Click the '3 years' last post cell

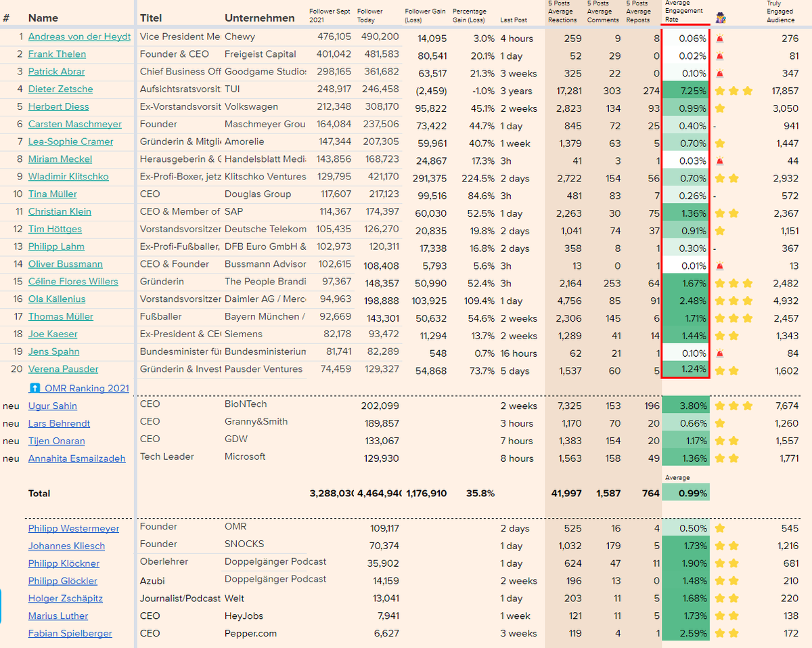516,91
